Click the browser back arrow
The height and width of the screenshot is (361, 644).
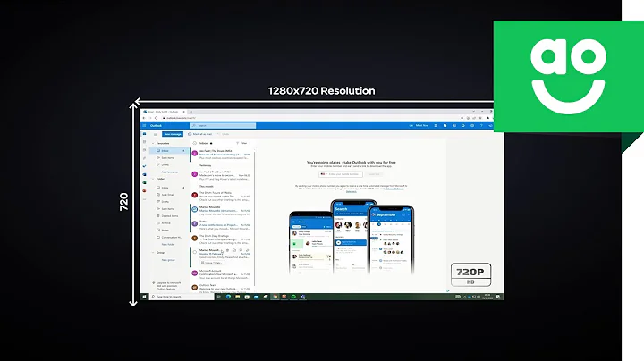coord(144,118)
